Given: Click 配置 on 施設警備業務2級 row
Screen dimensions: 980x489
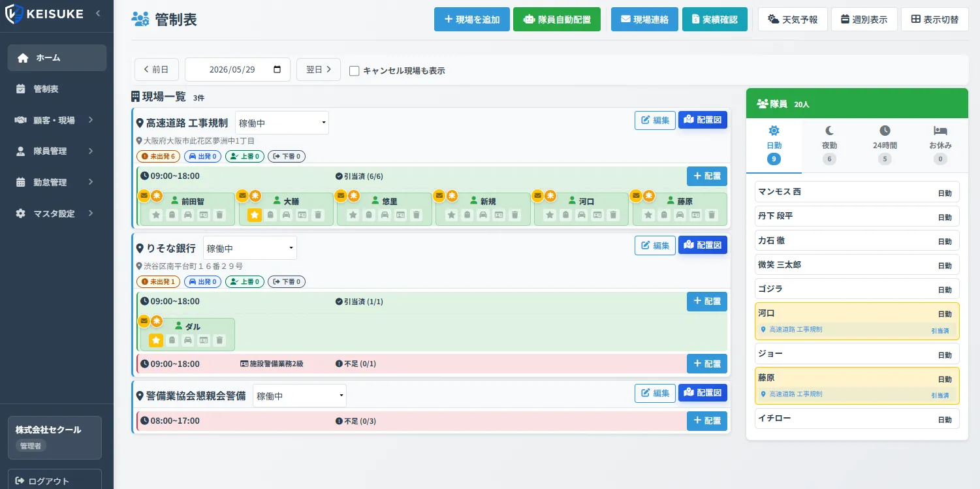Looking at the screenshot, I should point(706,363).
